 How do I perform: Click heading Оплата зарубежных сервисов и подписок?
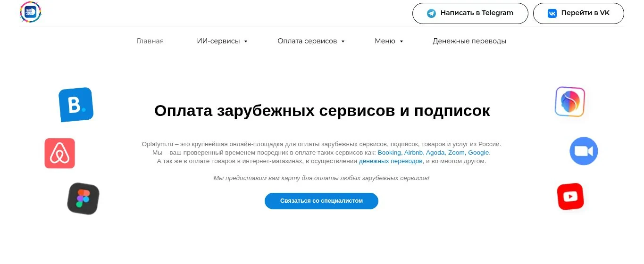[x=322, y=111]
